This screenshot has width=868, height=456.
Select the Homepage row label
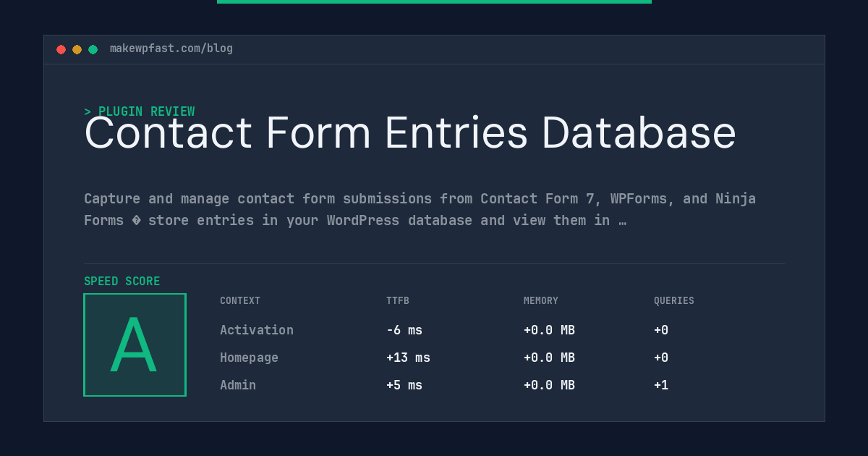click(249, 358)
